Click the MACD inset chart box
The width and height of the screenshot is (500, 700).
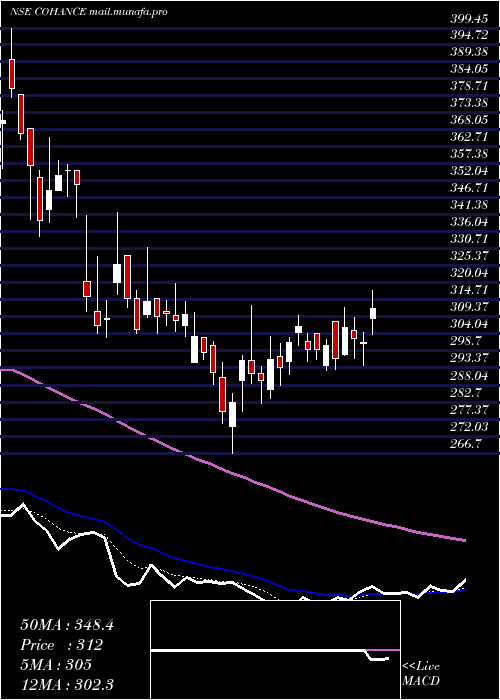click(275, 650)
